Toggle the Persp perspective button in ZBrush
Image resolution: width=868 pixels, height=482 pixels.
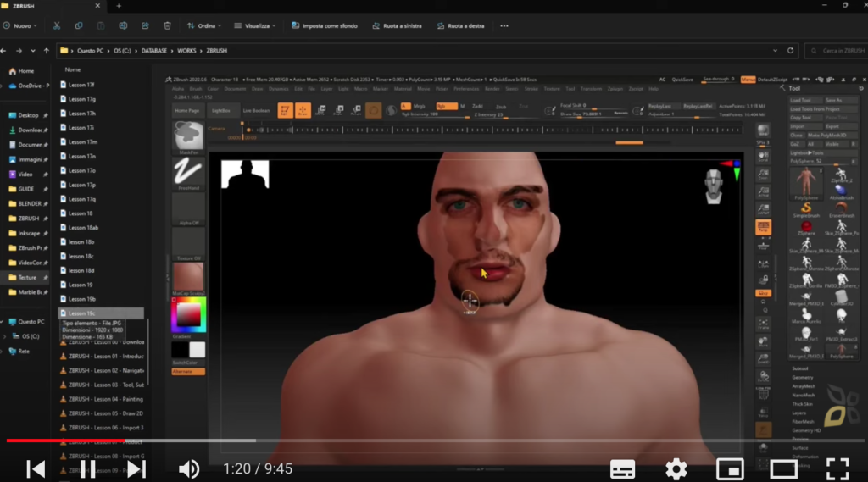tap(763, 226)
